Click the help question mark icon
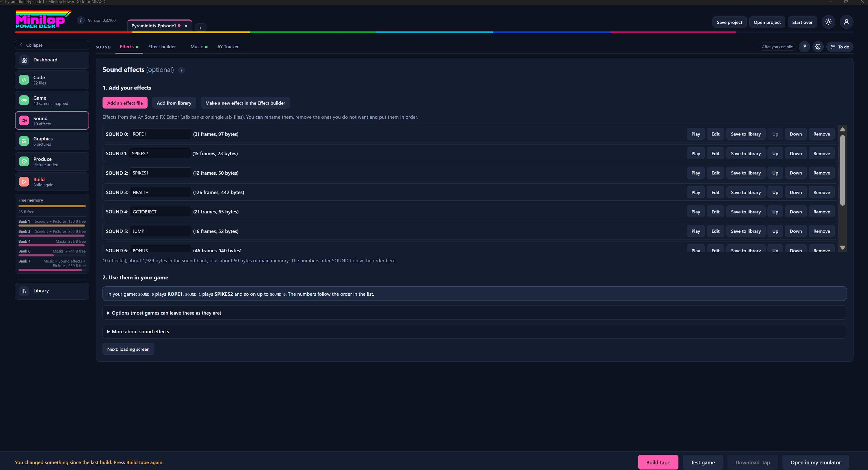This screenshot has height=470, width=868. (x=804, y=47)
